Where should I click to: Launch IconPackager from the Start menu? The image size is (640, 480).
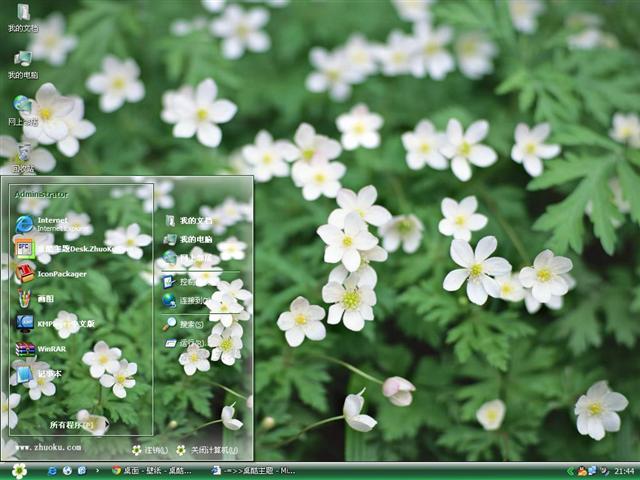click(x=51, y=274)
